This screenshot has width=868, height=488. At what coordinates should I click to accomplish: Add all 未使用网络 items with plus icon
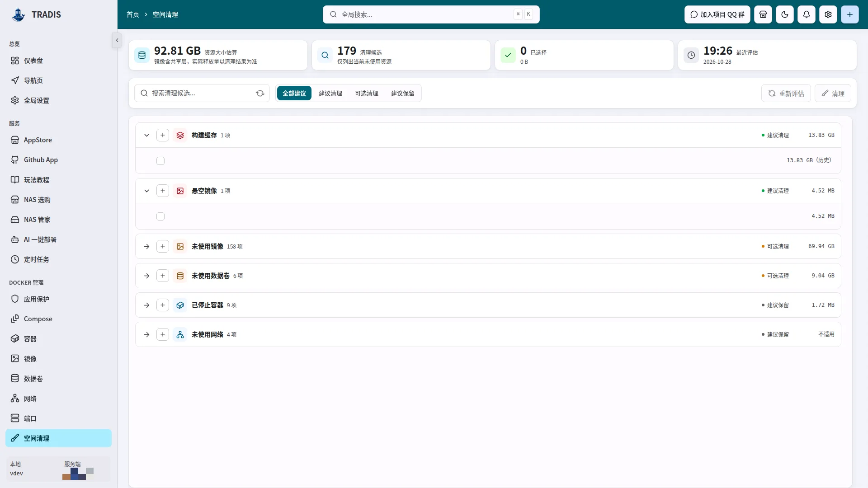(x=163, y=334)
